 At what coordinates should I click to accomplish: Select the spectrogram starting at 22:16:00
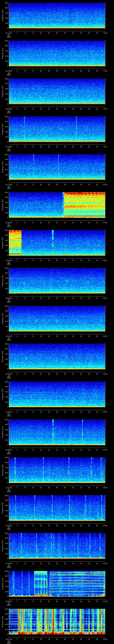(x=57, y=53)
